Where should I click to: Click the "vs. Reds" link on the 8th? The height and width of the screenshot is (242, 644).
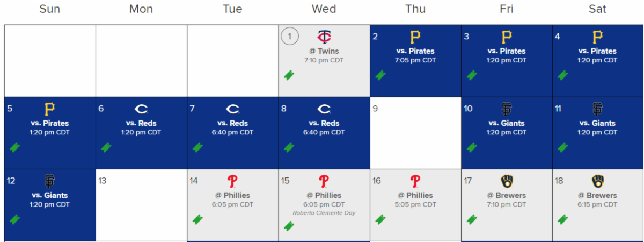click(x=324, y=123)
